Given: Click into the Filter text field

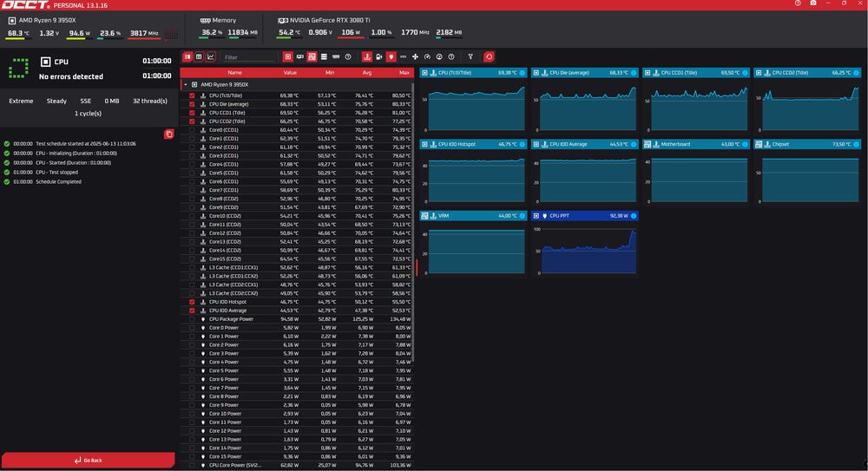Looking at the screenshot, I should pos(249,57).
